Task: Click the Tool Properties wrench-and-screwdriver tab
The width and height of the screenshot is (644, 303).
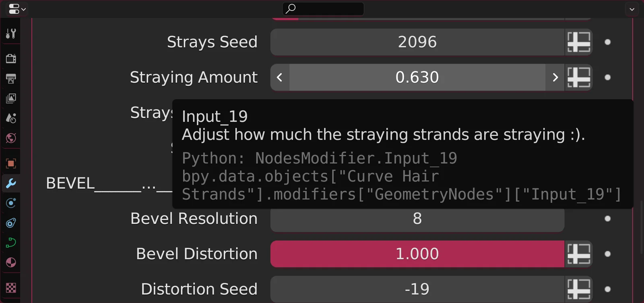Action: 11,33
